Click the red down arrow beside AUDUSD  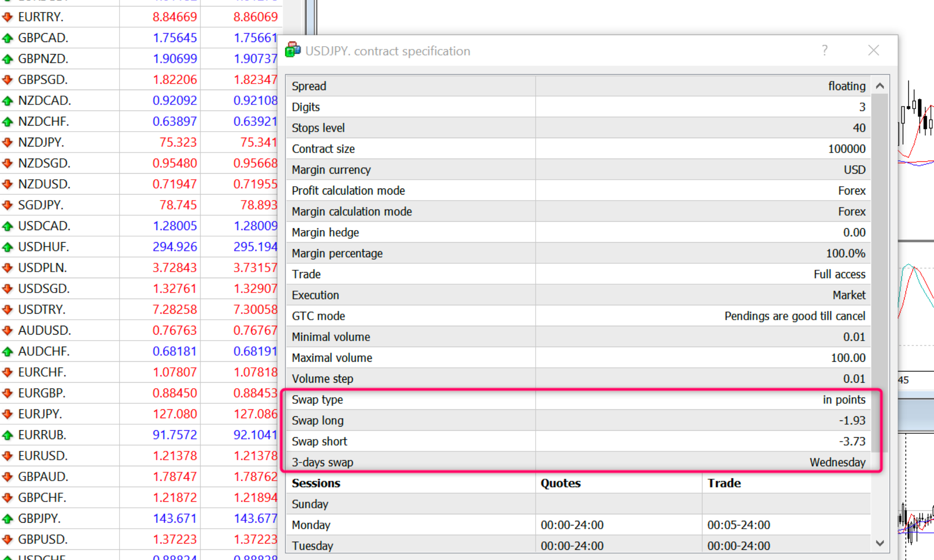(7, 330)
